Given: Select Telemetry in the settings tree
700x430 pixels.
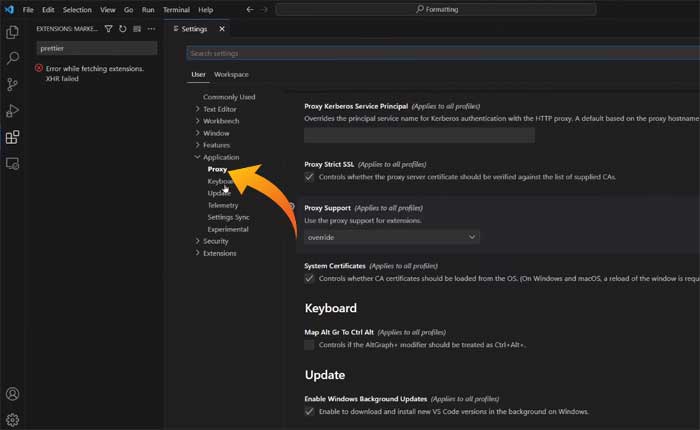Looking at the screenshot, I should (223, 205).
